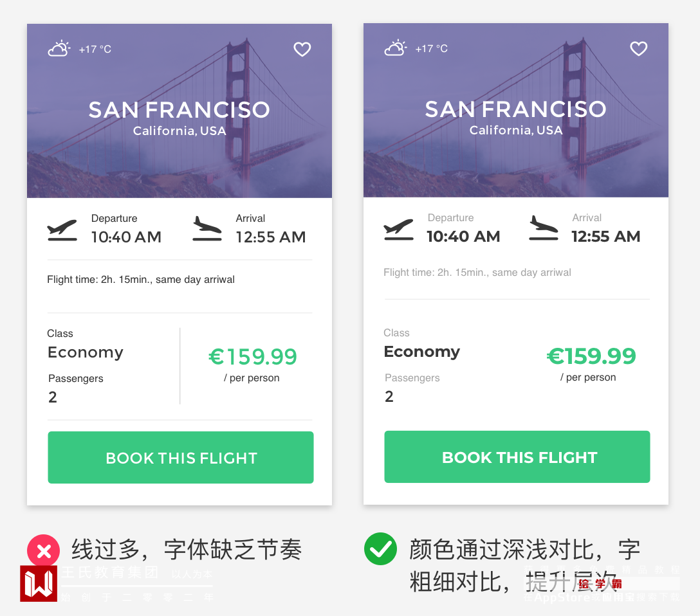Viewport: 700px width, 616px height.
Task: Click the €159.99 price on right card
Action: [x=591, y=356]
